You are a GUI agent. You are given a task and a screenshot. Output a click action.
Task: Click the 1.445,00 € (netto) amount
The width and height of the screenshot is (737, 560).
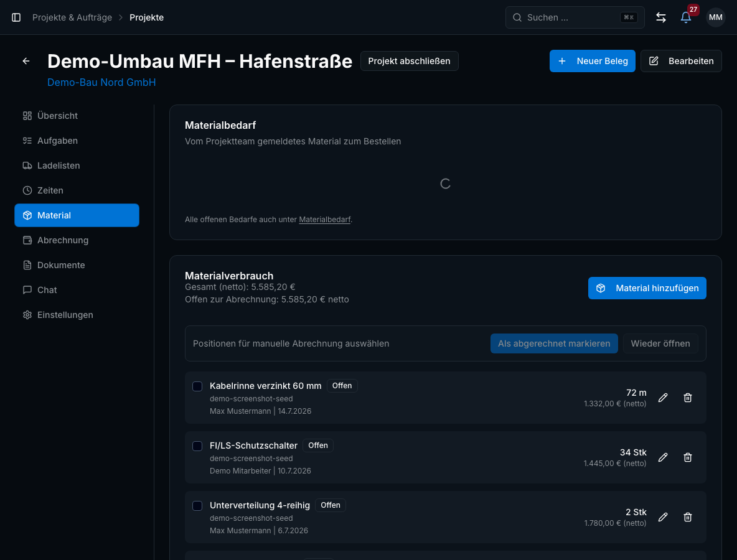click(615, 463)
